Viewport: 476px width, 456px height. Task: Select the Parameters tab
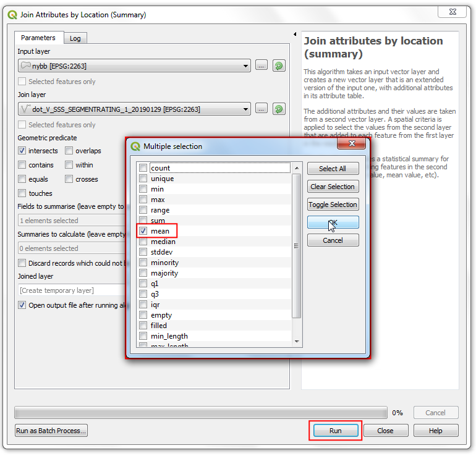coord(38,38)
